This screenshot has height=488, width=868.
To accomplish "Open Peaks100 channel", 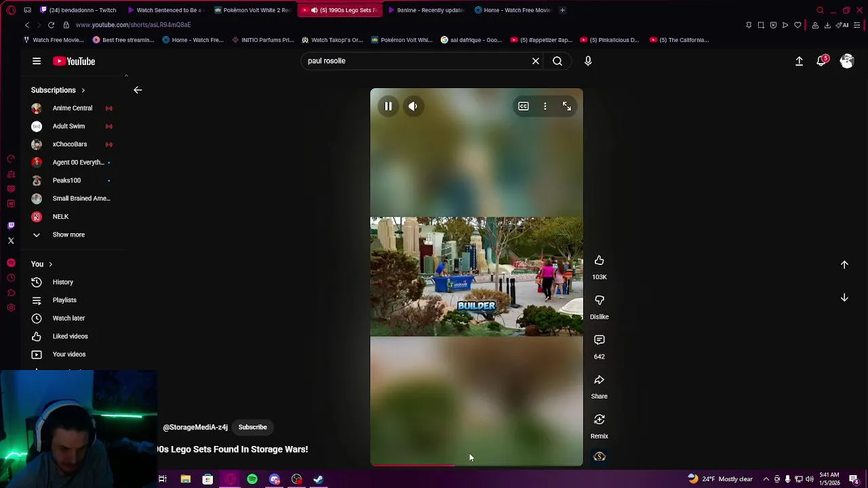I will point(73,180).
